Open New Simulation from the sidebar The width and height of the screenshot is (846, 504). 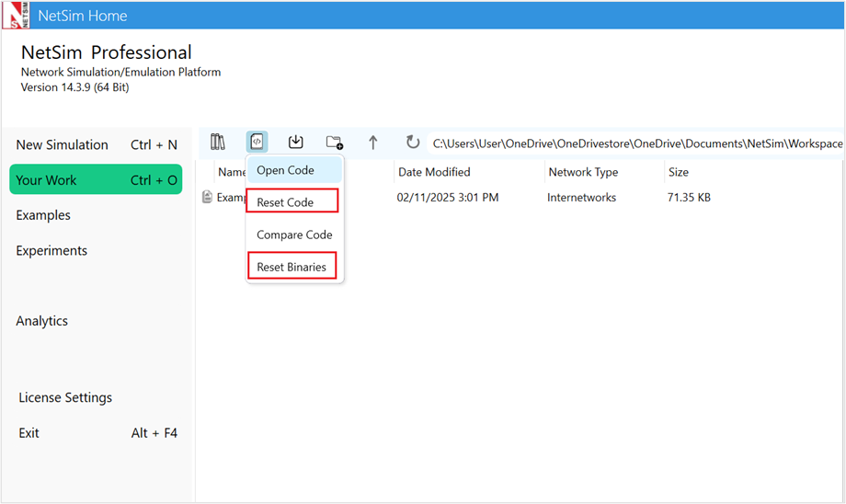pyautogui.click(x=96, y=144)
